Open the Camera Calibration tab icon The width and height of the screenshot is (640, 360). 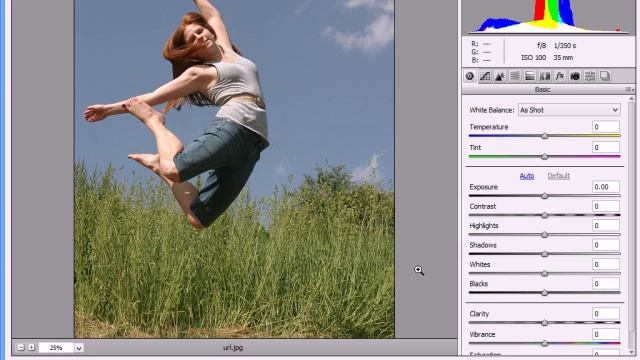575,76
